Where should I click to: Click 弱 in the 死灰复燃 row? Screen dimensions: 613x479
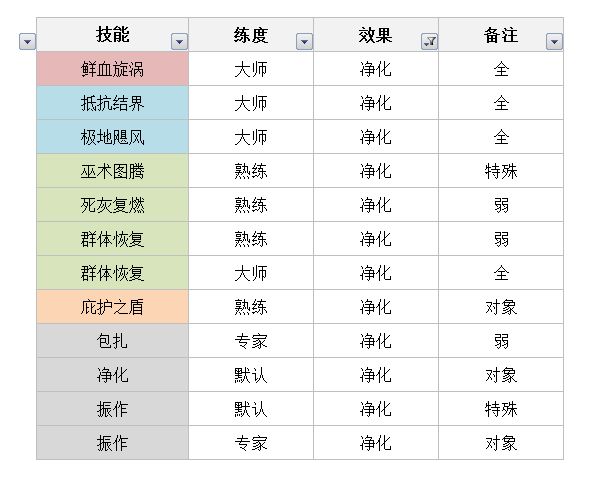point(500,205)
